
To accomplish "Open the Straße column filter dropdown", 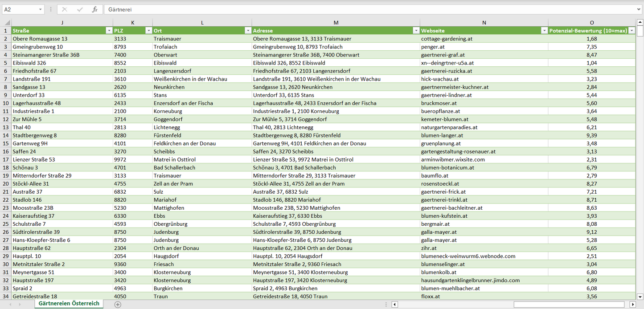I will coord(109,31).
